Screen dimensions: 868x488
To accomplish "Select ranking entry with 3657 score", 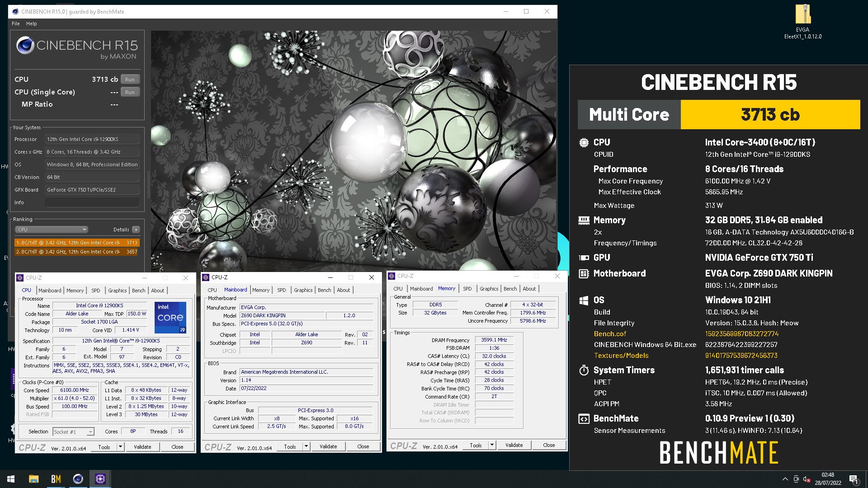I will [77, 252].
